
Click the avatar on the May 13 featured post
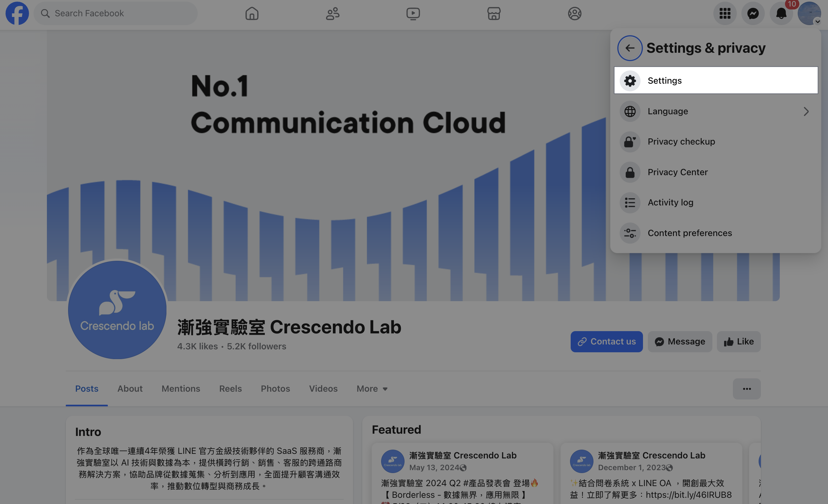pyautogui.click(x=393, y=461)
